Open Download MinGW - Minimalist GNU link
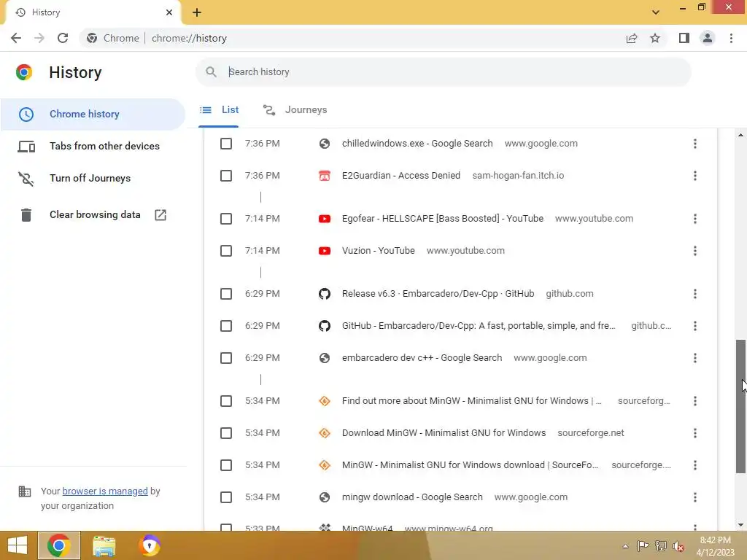The image size is (747, 560). pos(444,433)
